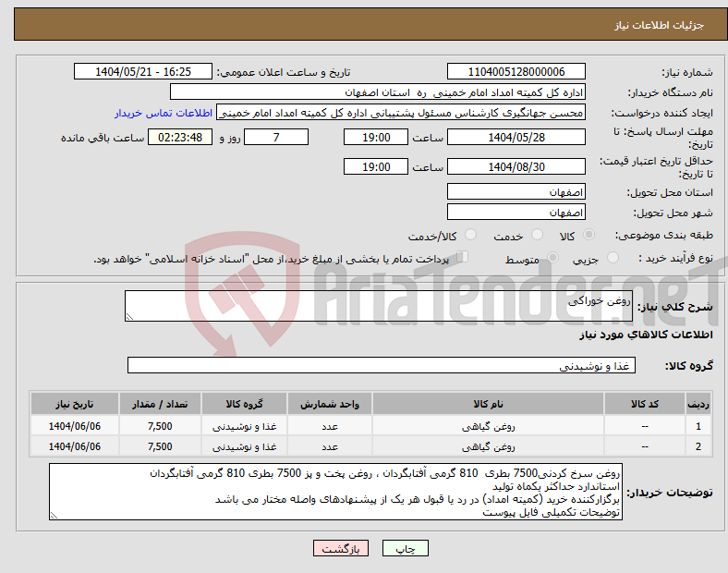The height and width of the screenshot is (573, 728).
Task: Click the اطلاعات کالاهای مورد نیاز heading
Action: [x=646, y=335]
